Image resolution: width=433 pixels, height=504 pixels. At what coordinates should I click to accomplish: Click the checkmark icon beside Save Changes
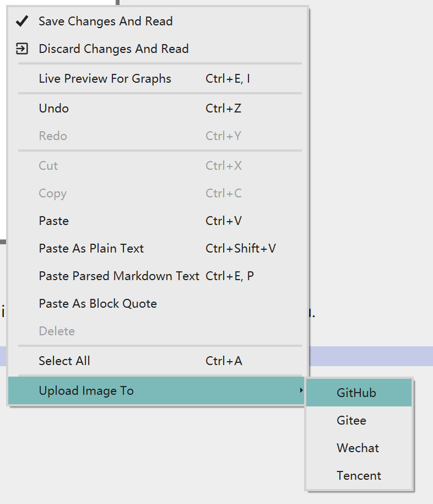click(22, 21)
